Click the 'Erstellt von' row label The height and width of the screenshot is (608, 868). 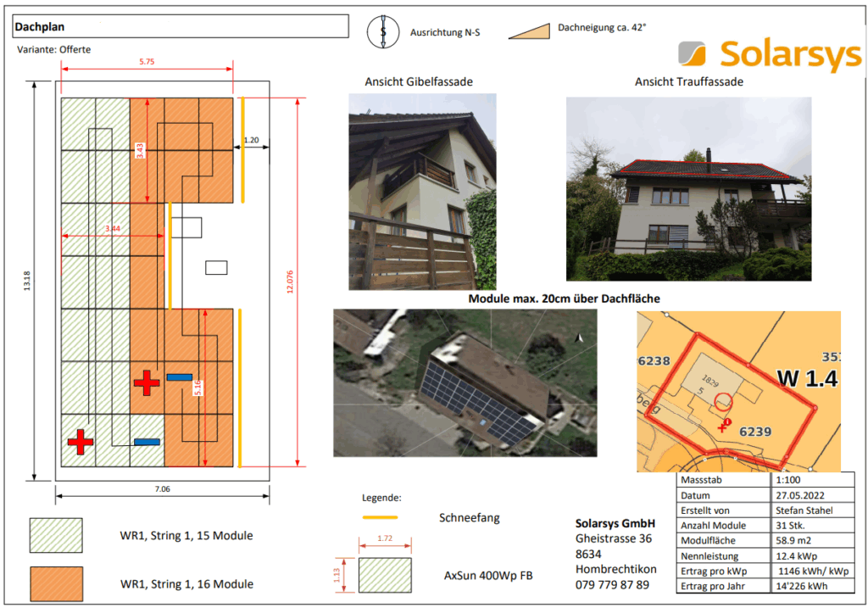tap(704, 510)
